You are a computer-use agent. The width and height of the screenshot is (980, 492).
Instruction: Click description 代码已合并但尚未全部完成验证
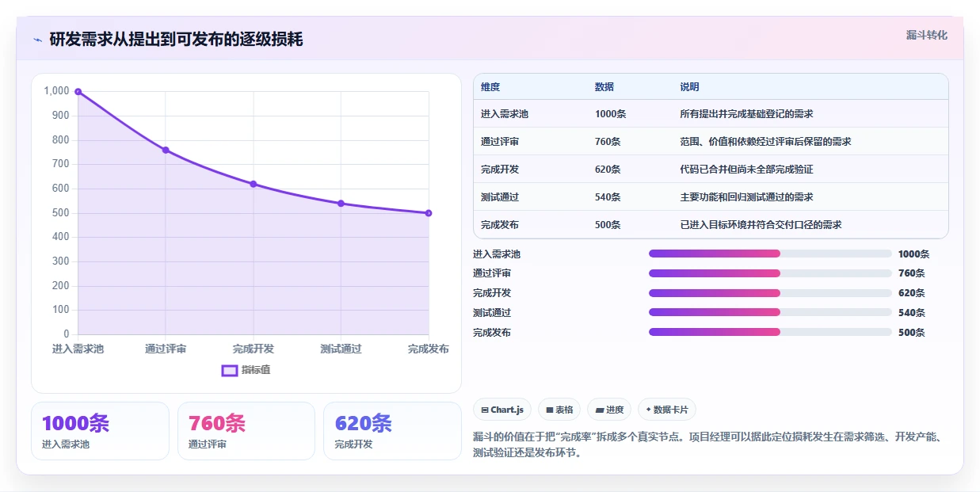746,170
